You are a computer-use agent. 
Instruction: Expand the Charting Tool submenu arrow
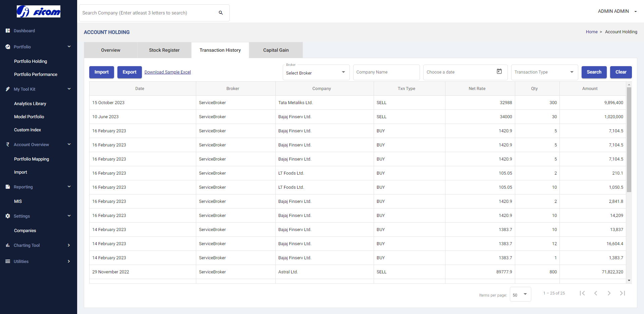[69, 245]
